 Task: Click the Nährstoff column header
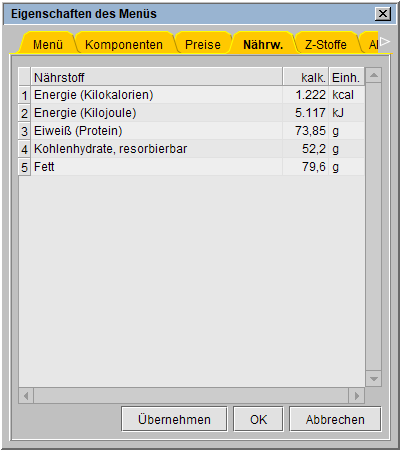click(x=157, y=77)
